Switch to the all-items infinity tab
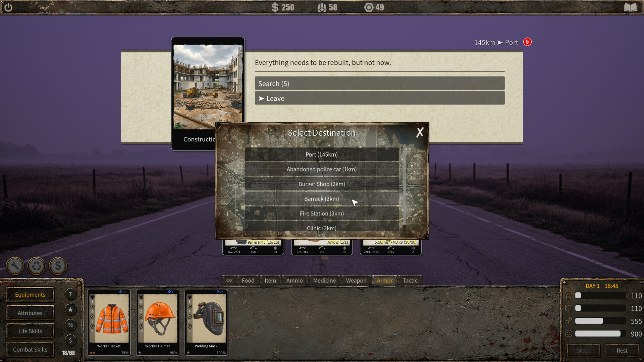 click(229, 281)
